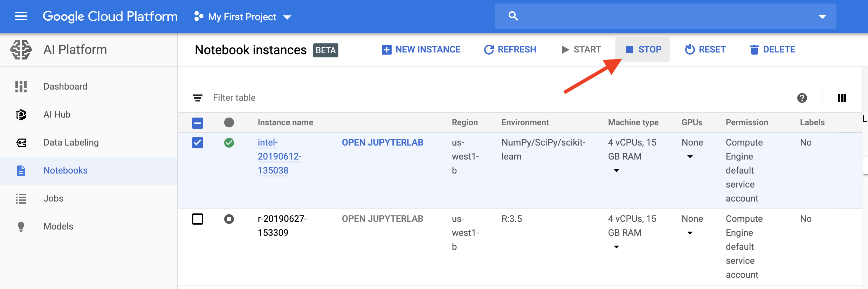
Task: Open the AI Hub menu item
Action: [89, 114]
